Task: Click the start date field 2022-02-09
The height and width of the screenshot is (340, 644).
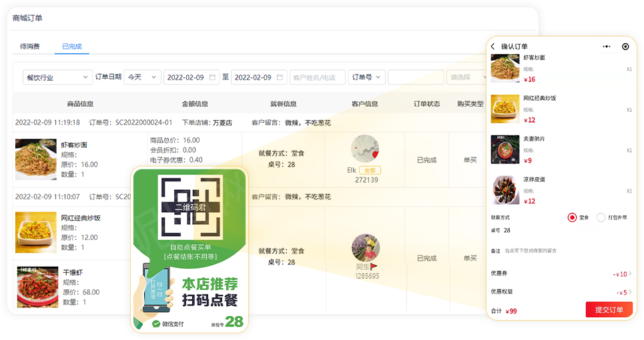Action: point(192,77)
